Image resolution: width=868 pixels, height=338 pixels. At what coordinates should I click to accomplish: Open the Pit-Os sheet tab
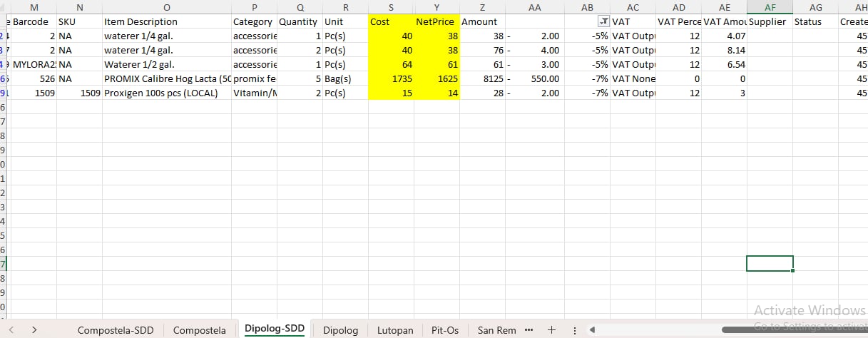tap(445, 330)
